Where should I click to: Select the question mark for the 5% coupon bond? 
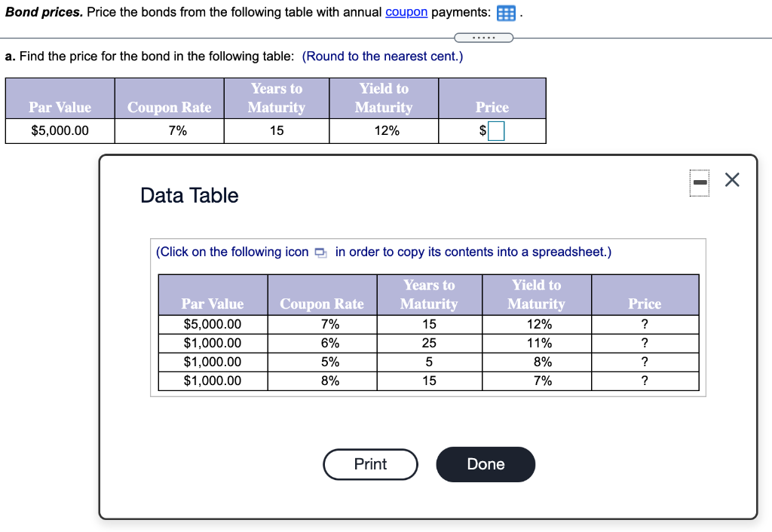(x=645, y=362)
